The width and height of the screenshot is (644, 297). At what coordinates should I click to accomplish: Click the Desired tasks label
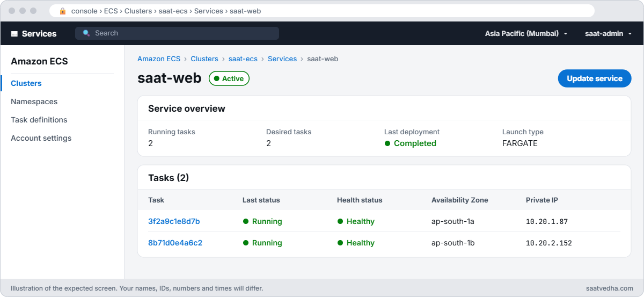coord(289,132)
